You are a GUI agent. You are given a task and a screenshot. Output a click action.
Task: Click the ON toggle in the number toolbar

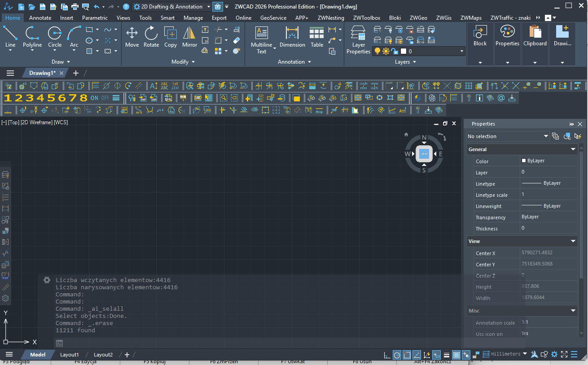[94, 98]
